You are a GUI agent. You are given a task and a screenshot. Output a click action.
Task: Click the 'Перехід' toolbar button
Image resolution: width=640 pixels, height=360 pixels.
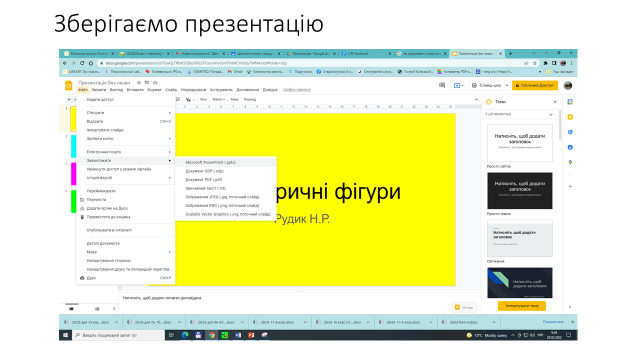coord(250,100)
